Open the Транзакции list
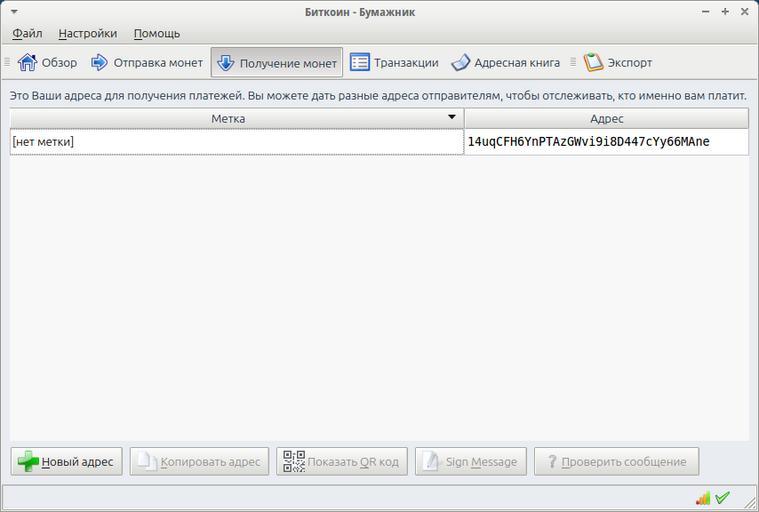 394,62
